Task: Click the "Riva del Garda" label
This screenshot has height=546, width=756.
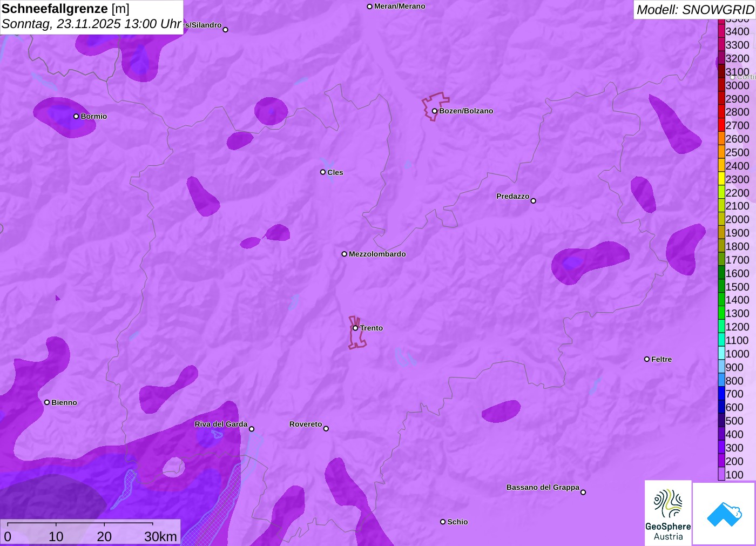Action: tap(221, 424)
